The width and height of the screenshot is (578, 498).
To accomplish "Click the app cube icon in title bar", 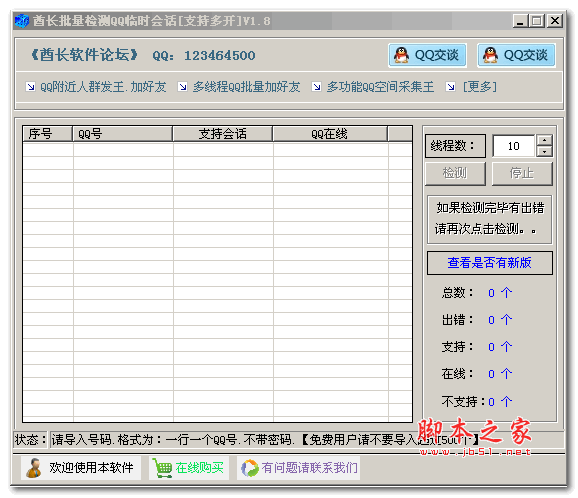I will (22, 21).
